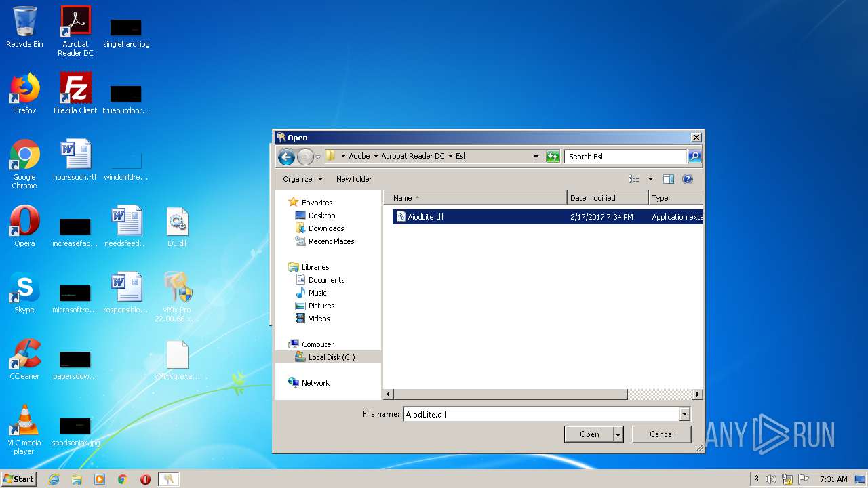Expand the breadcrumb arrow after Adobe
Screen dimensions: 868x488
coord(376,156)
